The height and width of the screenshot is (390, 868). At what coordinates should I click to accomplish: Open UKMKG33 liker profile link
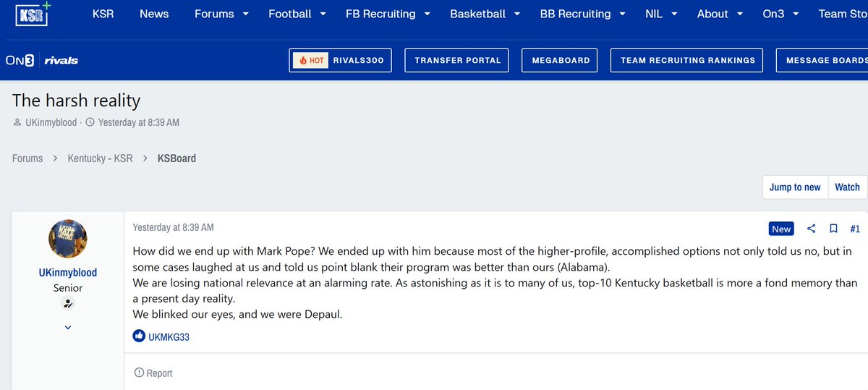169,336
